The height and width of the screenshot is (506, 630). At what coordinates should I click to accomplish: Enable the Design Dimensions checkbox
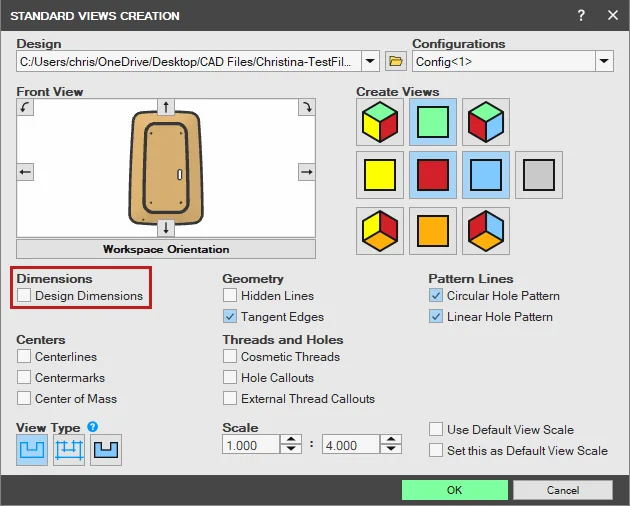(24, 295)
